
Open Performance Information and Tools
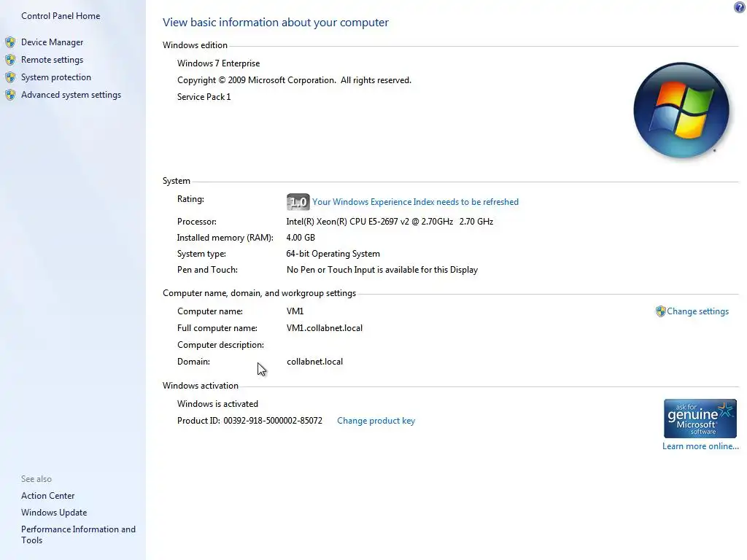[78, 534]
